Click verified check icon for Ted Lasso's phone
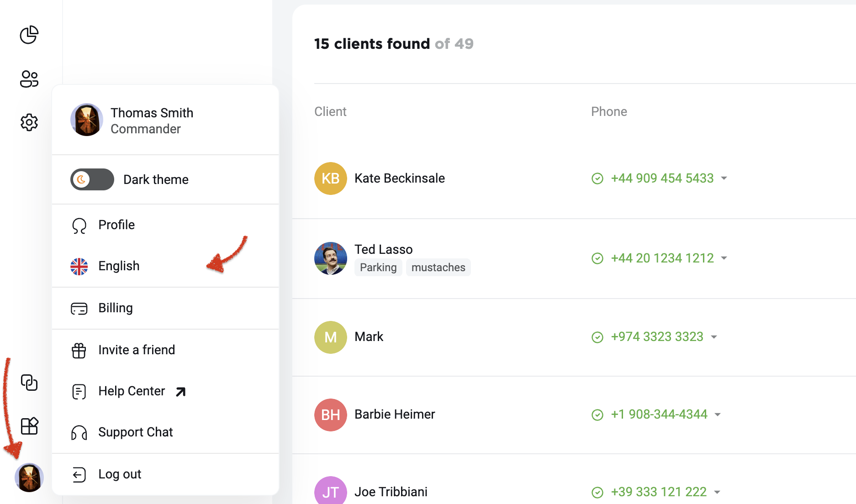This screenshot has height=504, width=856. tap(597, 258)
